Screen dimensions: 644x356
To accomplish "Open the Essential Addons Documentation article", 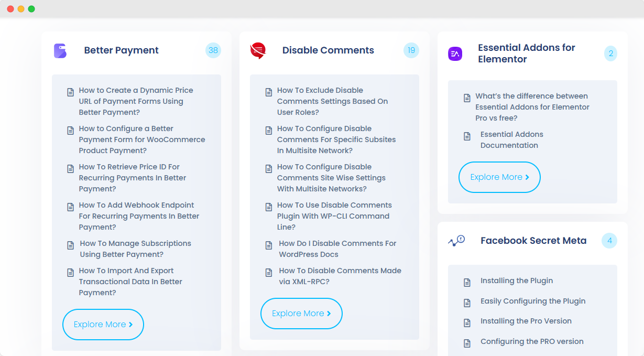I will click(512, 140).
